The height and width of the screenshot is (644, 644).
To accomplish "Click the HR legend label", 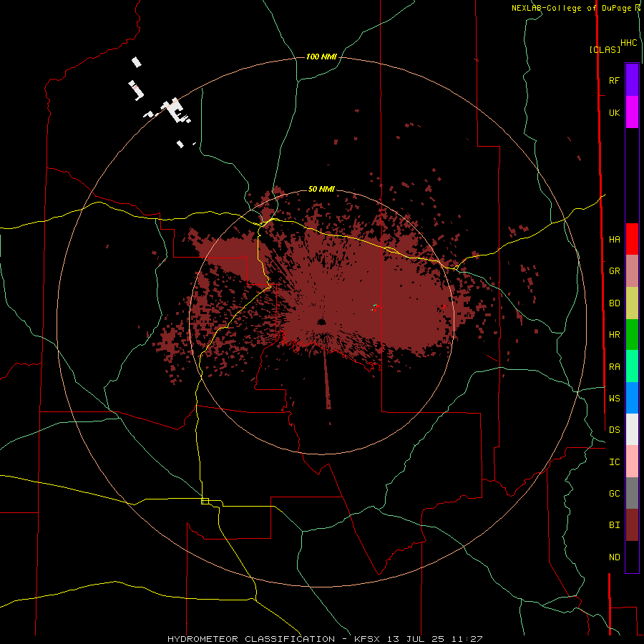I will 614,335.
